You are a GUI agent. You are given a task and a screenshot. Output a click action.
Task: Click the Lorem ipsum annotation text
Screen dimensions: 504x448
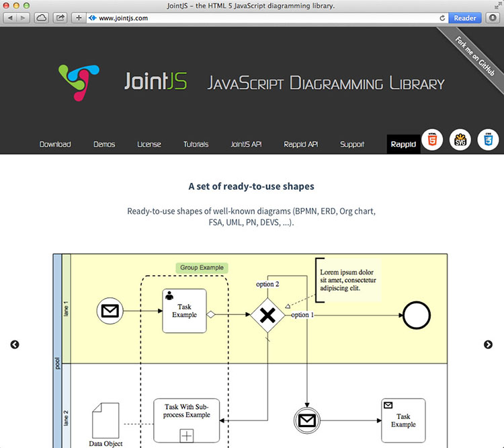pos(348,280)
